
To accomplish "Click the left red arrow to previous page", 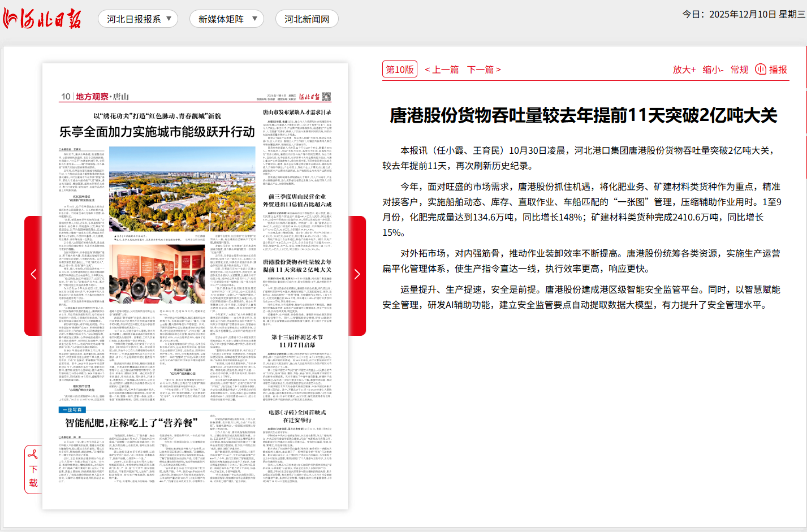I will [x=33, y=274].
